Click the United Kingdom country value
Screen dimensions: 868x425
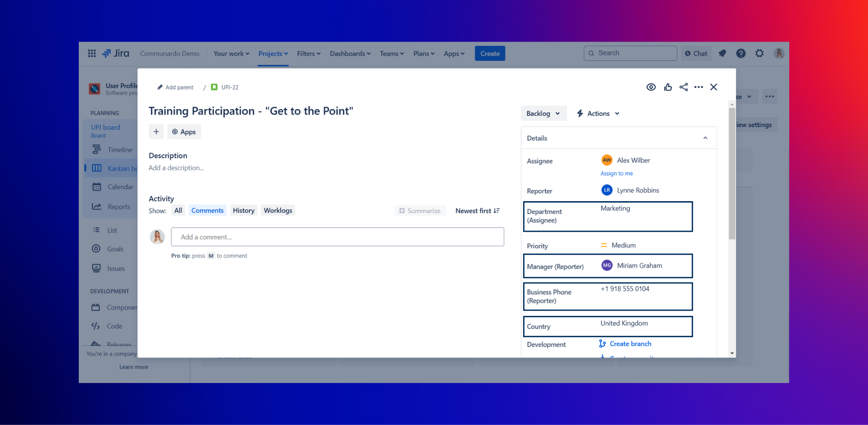click(x=624, y=323)
